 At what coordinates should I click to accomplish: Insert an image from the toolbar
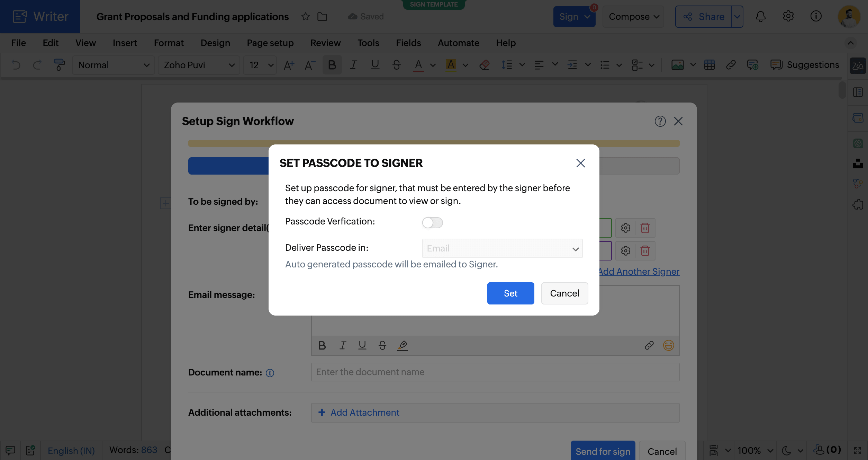point(678,65)
